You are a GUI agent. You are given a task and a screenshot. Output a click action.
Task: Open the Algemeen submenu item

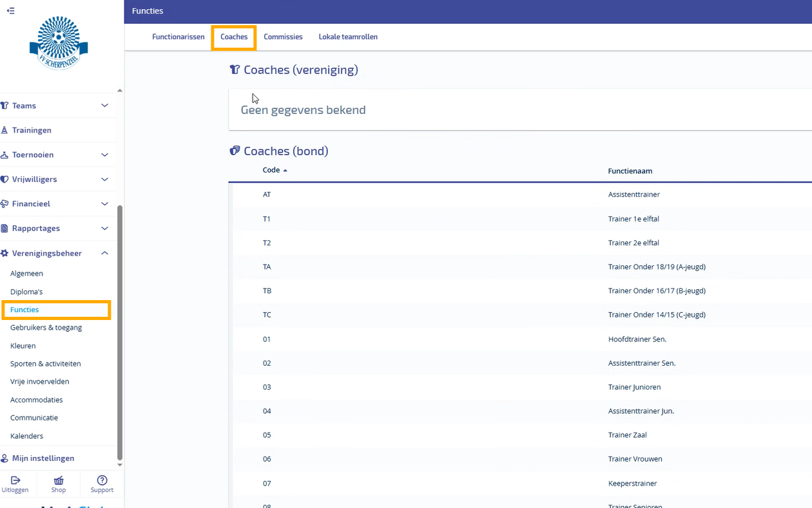(x=26, y=274)
